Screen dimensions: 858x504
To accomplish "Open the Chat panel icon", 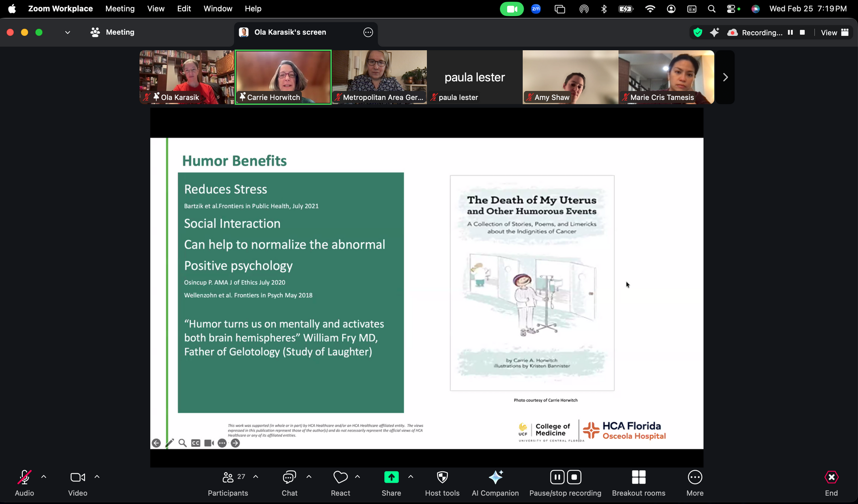I will click(289, 478).
